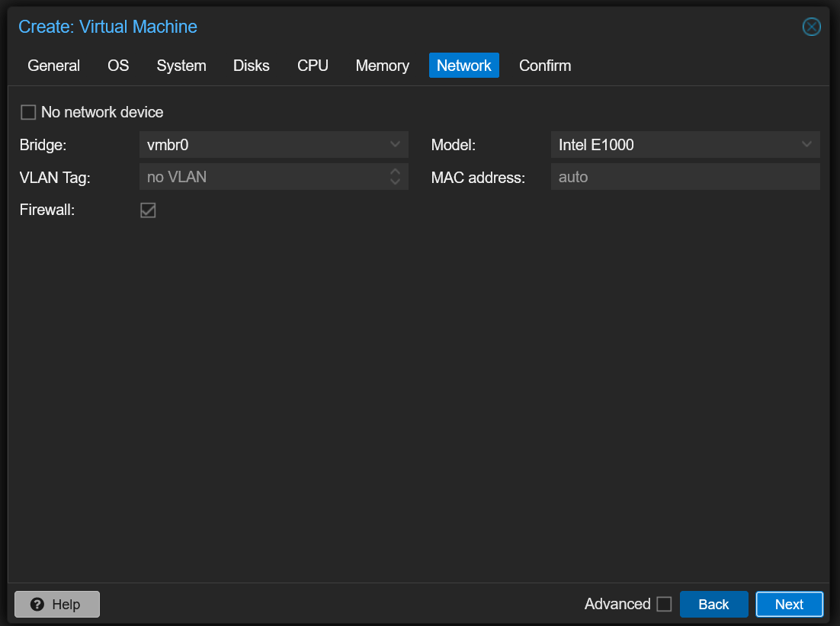Expand the Bridge dropdown arrow
The width and height of the screenshot is (840, 626).
[395, 144]
